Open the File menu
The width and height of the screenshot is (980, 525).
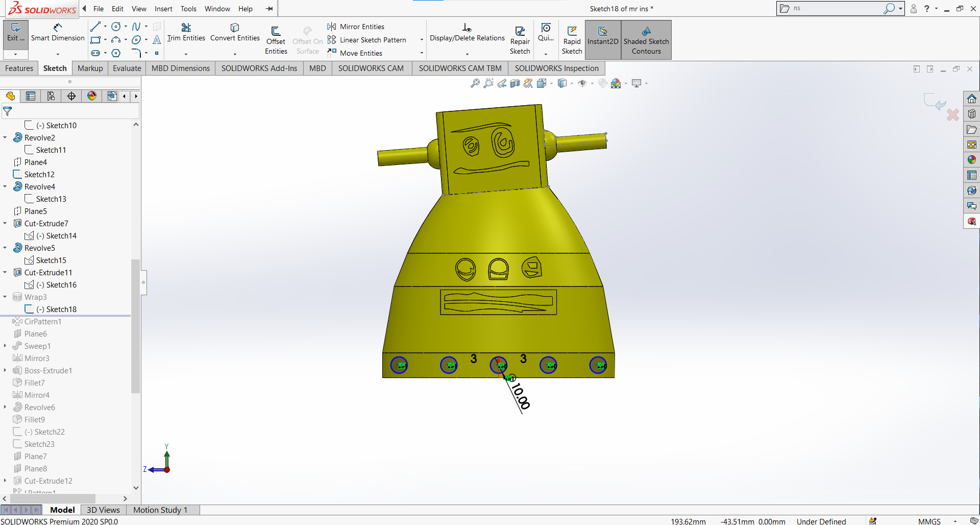click(x=99, y=9)
